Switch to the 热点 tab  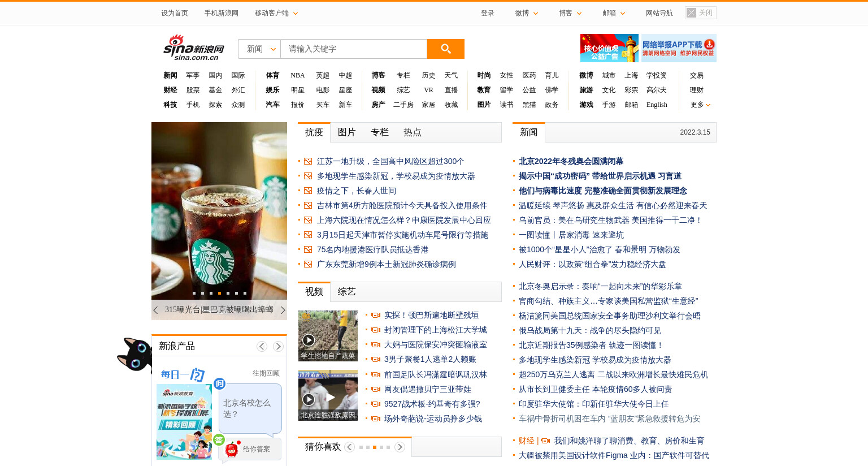413,132
